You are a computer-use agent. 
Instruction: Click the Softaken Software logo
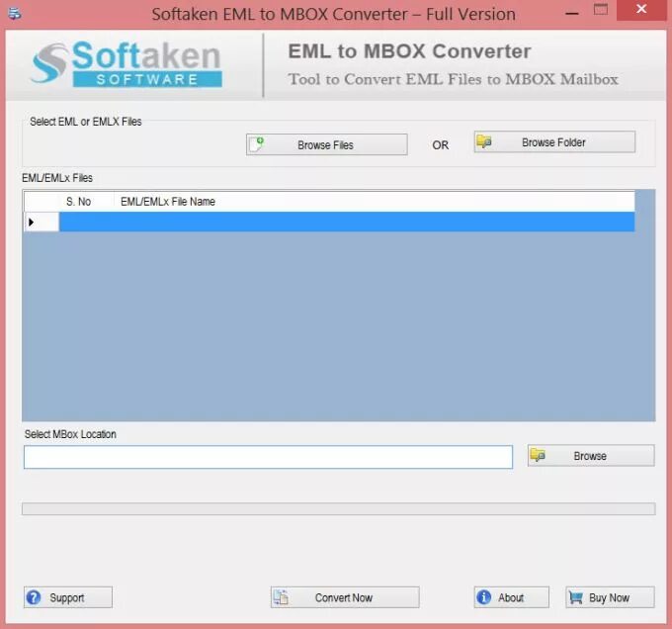point(126,64)
